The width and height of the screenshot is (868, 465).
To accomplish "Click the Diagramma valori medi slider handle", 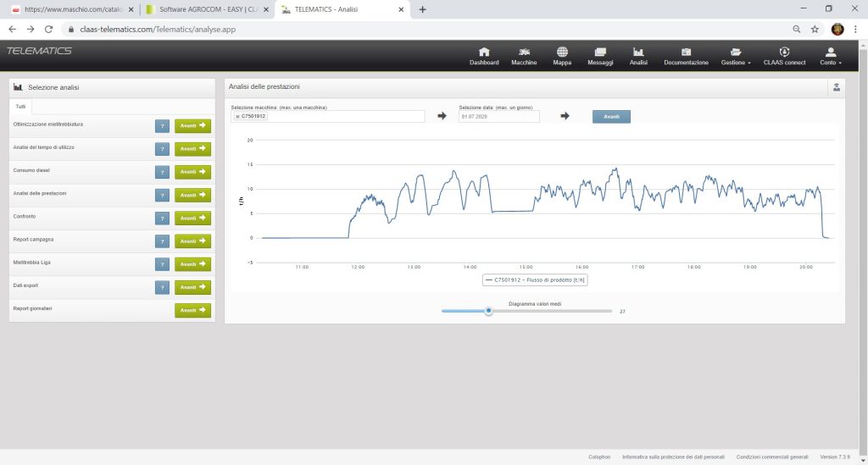I will (488, 311).
